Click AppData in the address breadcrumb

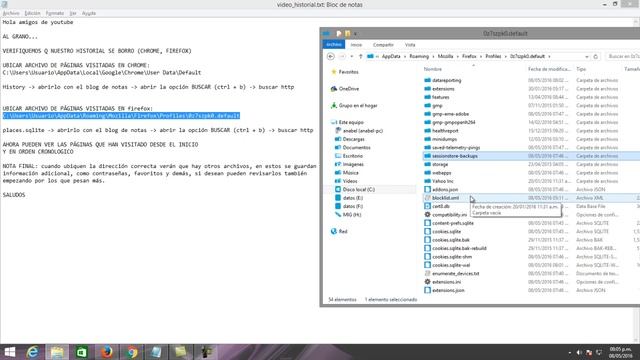click(391, 56)
